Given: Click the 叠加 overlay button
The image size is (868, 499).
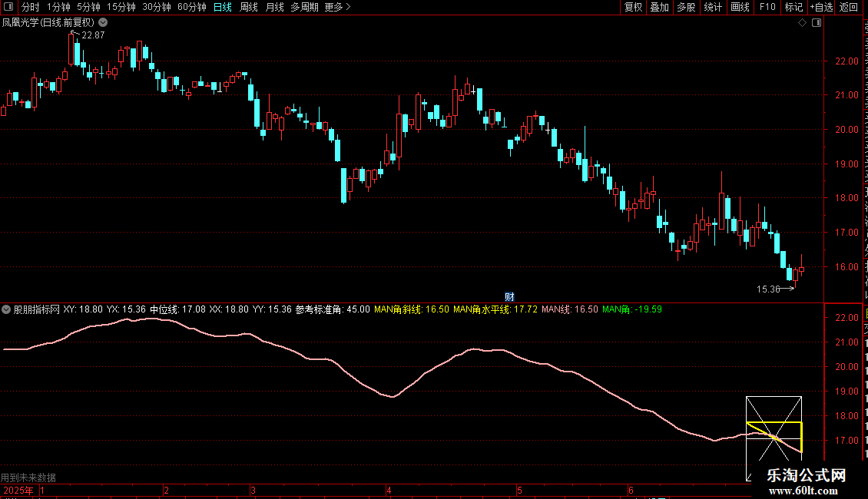Looking at the screenshot, I should pyautogui.click(x=659, y=7).
